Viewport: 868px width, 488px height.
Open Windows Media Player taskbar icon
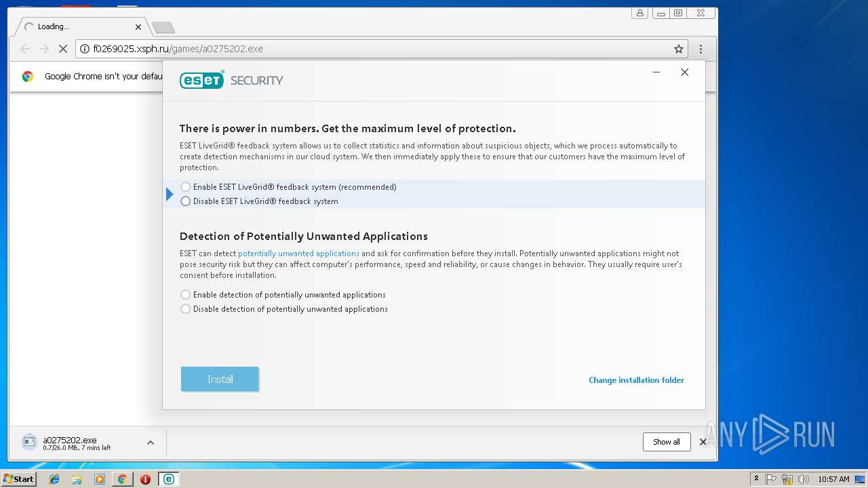point(100,479)
